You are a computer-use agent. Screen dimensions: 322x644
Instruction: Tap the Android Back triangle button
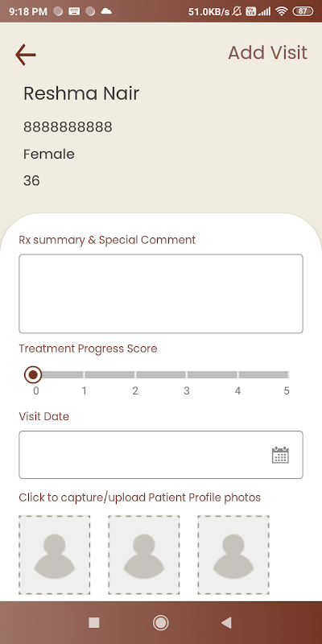click(x=226, y=622)
